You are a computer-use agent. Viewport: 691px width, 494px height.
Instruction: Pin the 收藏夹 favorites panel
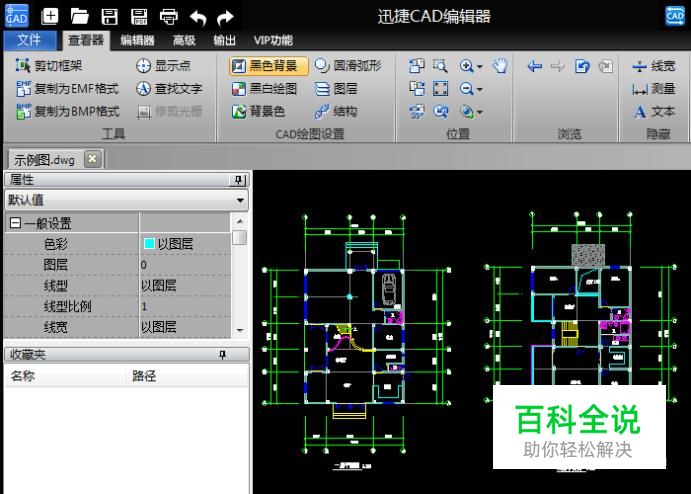[223, 355]
